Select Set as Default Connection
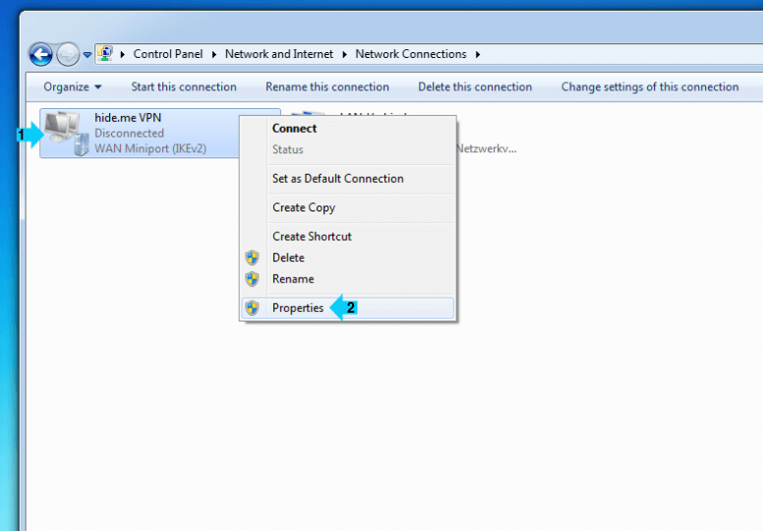Screen dimensions: 764x532 click(348, 179)
